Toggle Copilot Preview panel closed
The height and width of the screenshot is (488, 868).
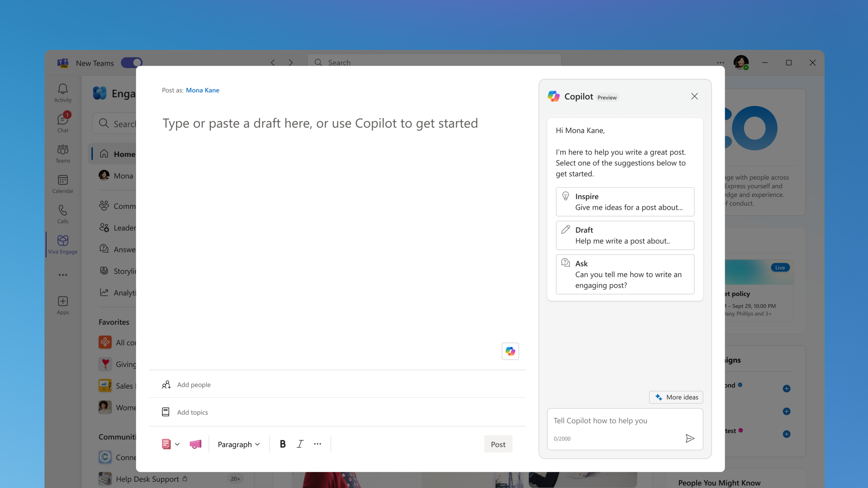[694, 96]
